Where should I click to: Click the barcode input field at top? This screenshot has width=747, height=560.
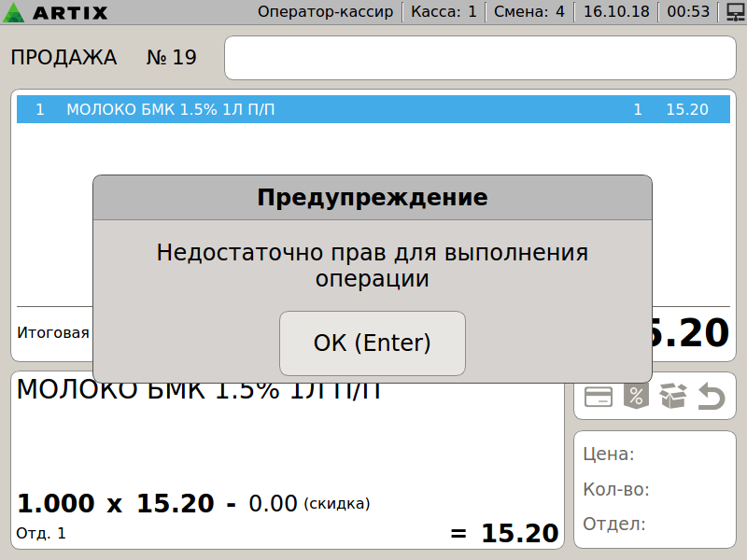tap(480, 58)
